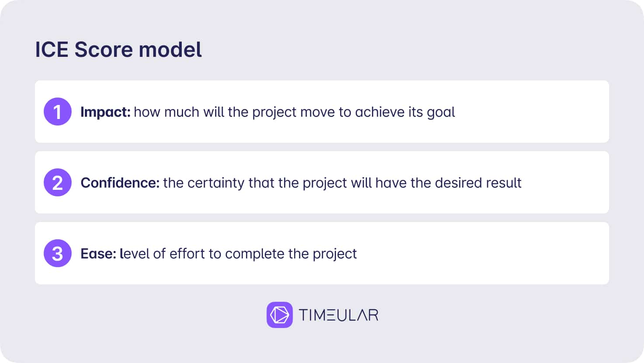Click the purple number 2 circle

[x=58, y=182]
